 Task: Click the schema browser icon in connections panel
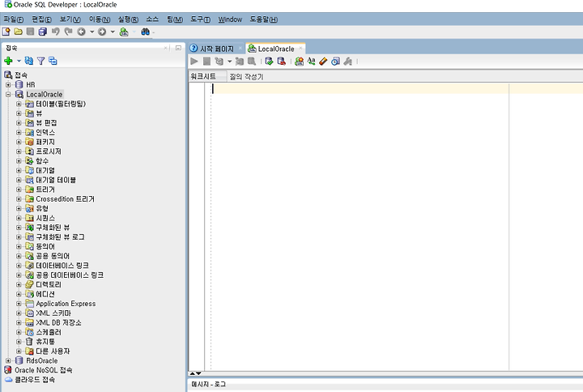tap(53, 61)
